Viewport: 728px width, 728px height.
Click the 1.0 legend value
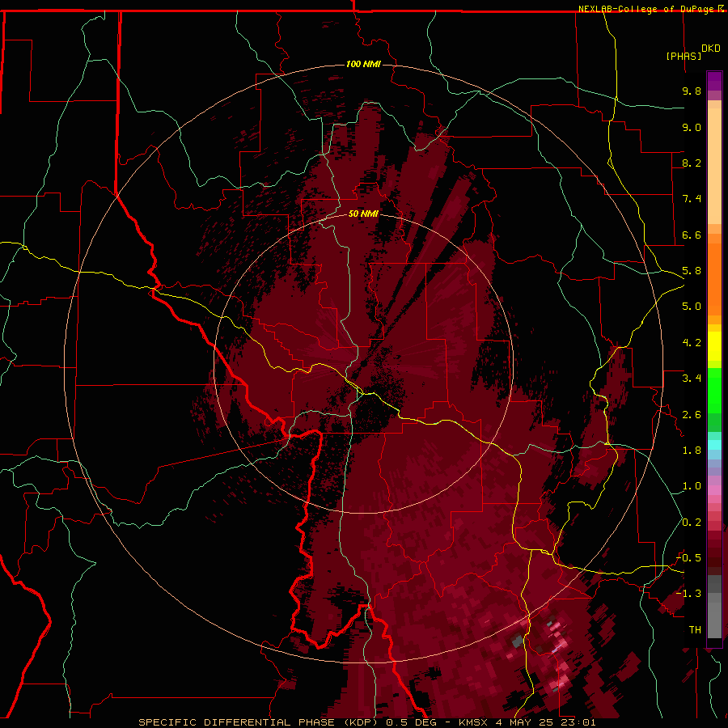point(692,486)
